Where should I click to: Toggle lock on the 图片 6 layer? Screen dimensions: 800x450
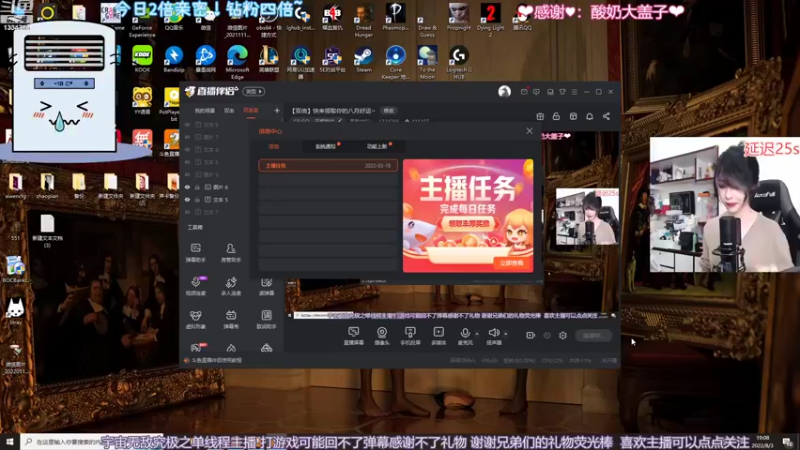(197, 187)
